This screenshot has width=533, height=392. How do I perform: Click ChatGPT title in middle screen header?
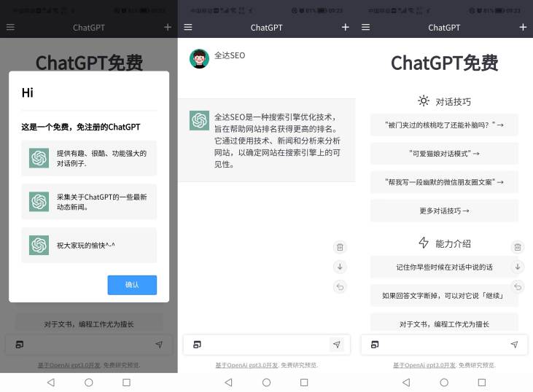(x=267, y=28)
